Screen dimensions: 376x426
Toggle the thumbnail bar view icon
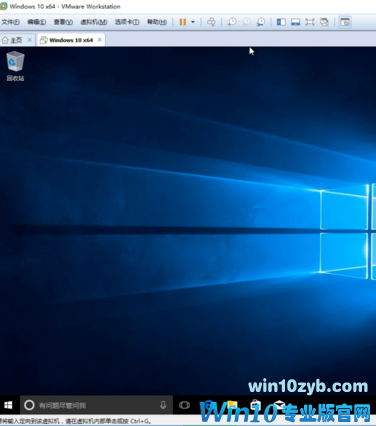click(x=295, y=22)
